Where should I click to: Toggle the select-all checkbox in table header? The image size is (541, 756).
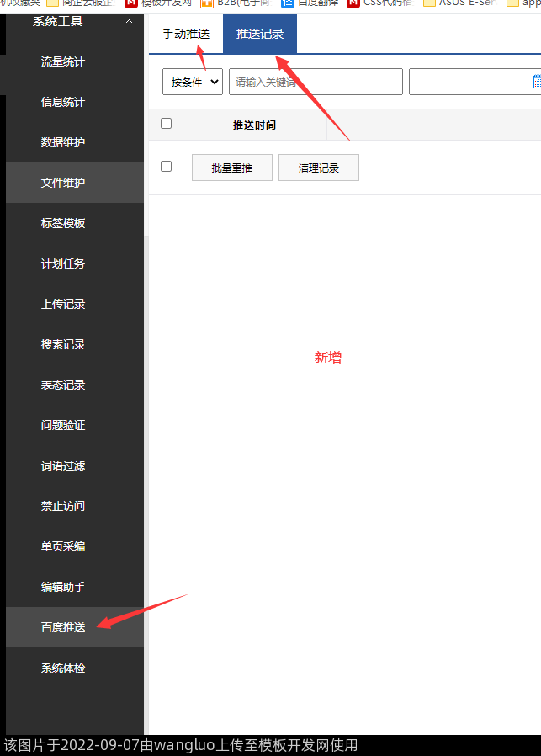(166, 124)
